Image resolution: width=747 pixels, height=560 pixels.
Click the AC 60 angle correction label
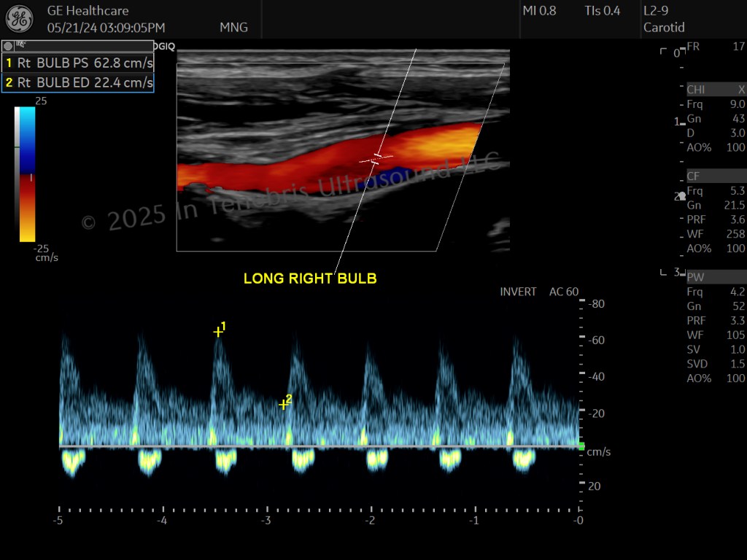tap(564, 292)
